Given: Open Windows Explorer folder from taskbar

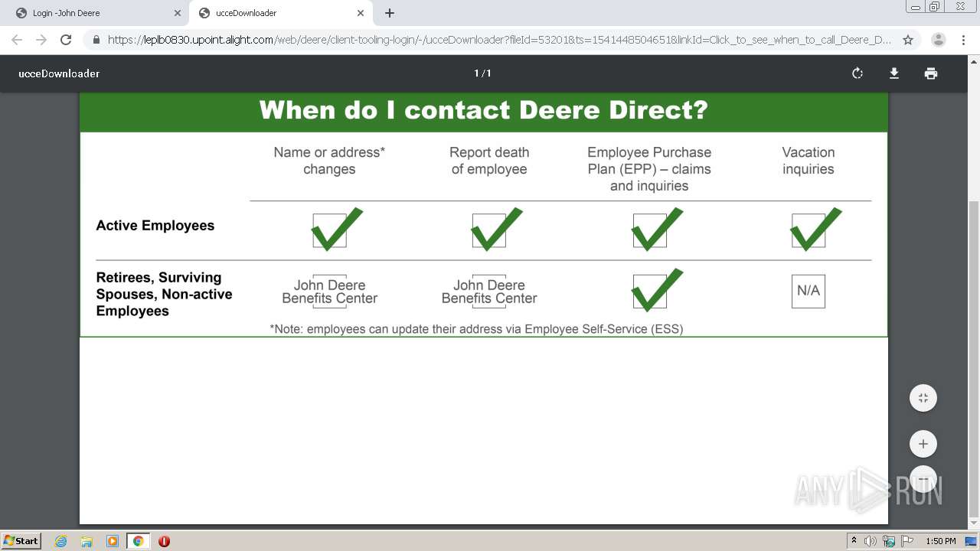Looking at the screenshot, I should coord(87,541).
